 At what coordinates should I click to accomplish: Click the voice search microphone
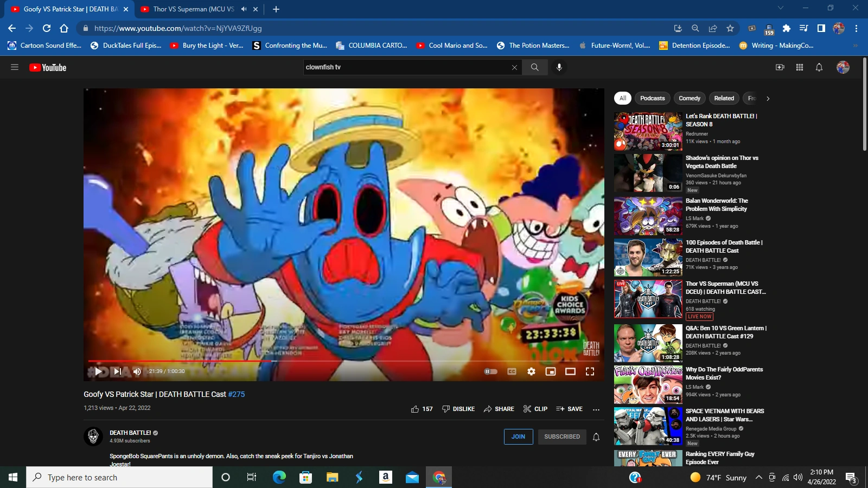(x=559, y=67)
